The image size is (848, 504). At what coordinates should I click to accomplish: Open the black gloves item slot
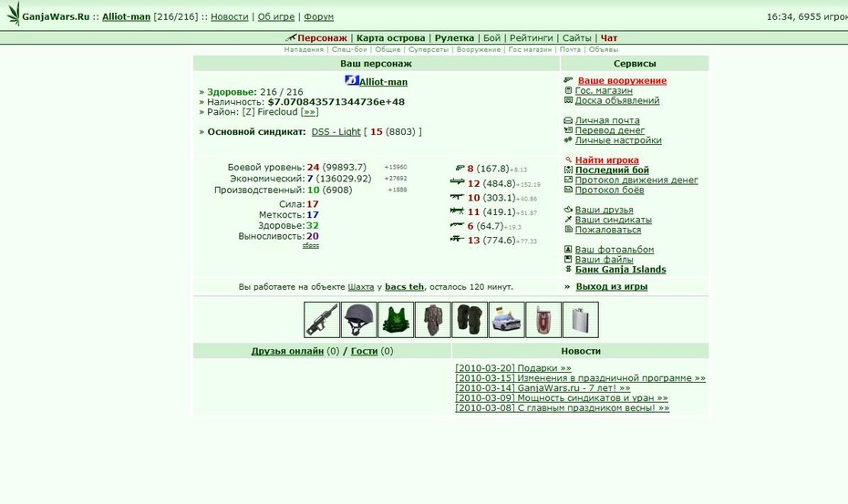pos(470,320)
